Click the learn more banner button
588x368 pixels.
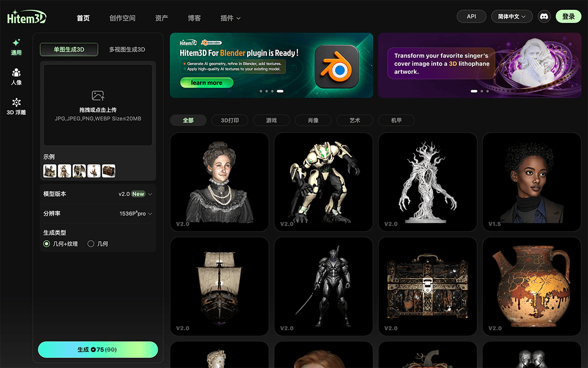point(206,83)
